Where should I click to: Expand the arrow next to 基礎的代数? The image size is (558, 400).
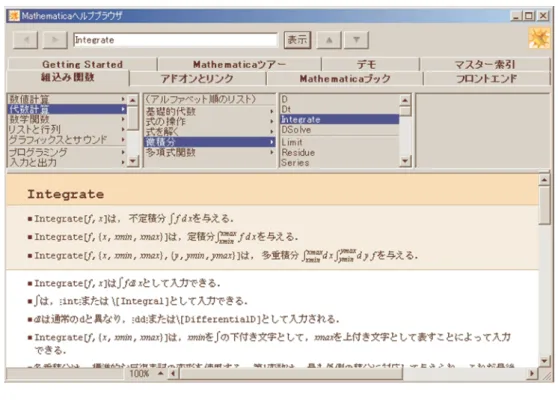tap(272, 111)
